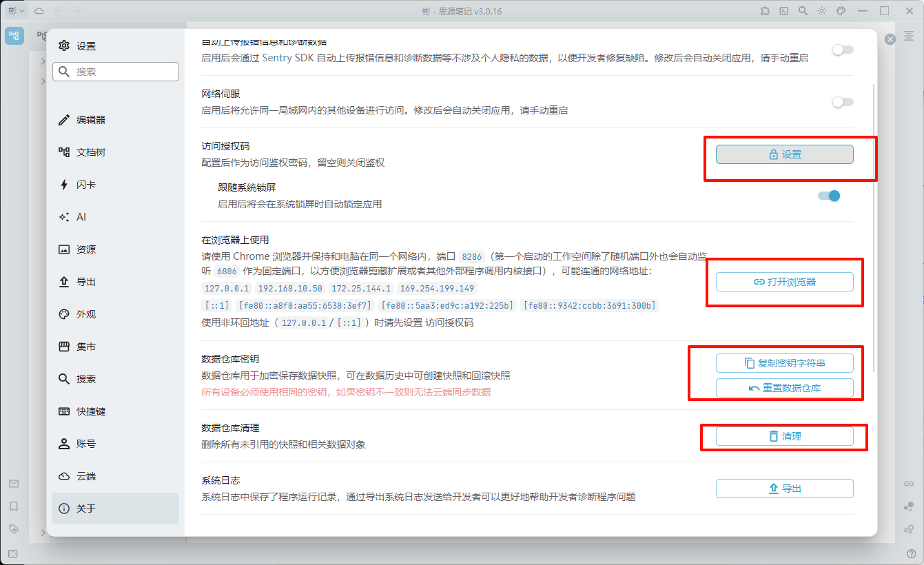Click the address 192.168.10.50
Viewport: 924px width, 565px height.
point(290,289)
